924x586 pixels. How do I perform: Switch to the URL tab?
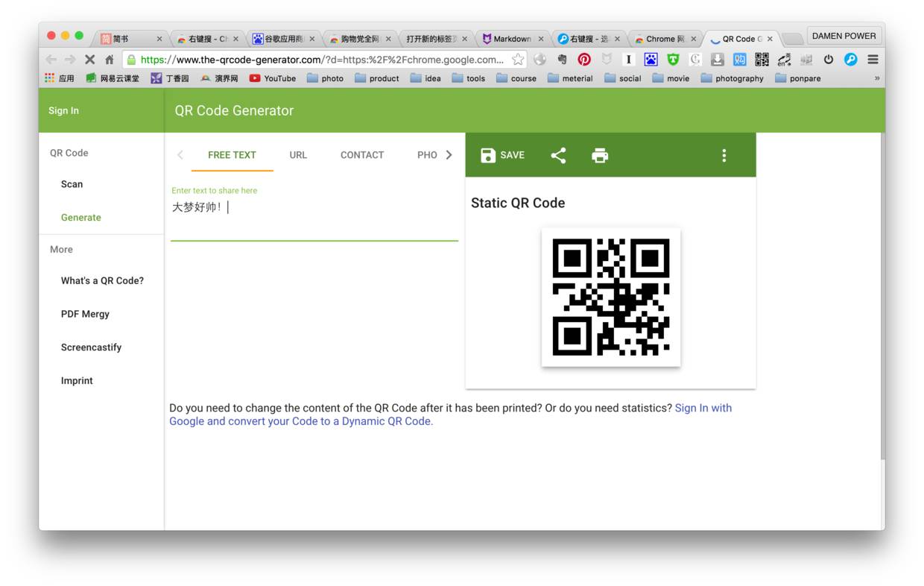(x=298, y=155)
